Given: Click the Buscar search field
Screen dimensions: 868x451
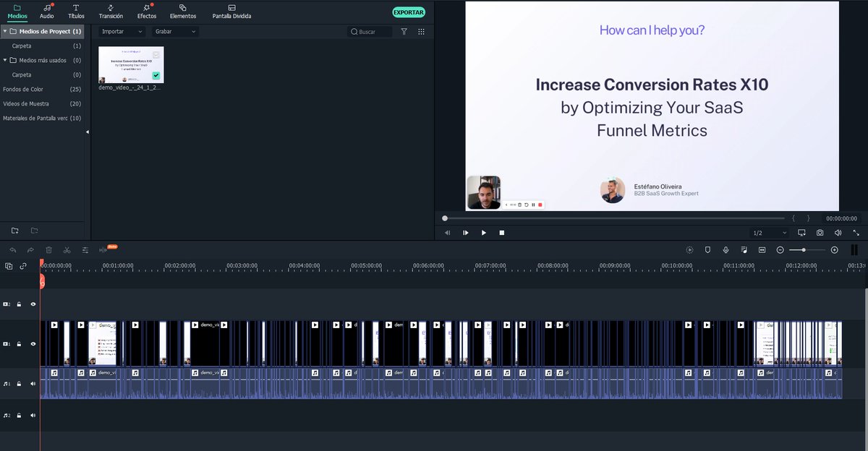Looking at the screenshot, I should pos(370,32).
